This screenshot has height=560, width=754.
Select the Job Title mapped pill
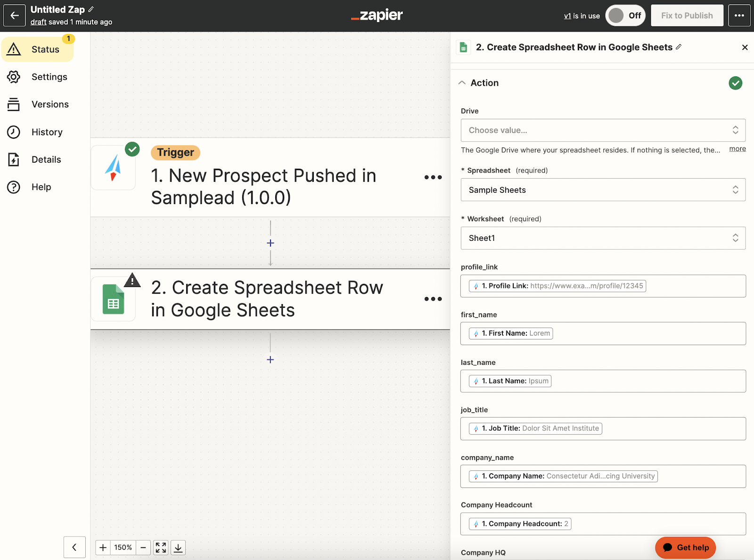click(x=535, y=428)
